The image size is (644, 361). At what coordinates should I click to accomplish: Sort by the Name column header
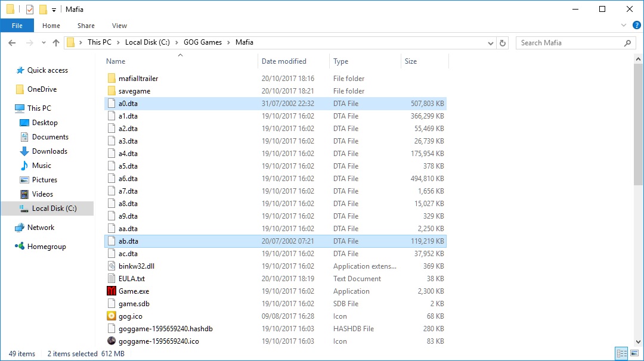(x=116, y=61)
